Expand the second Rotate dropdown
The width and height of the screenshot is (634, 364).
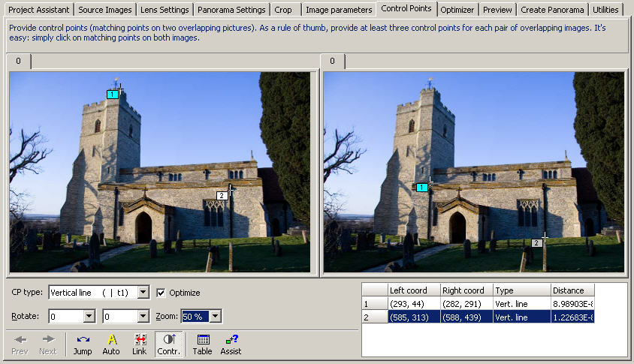click(143, 316)
